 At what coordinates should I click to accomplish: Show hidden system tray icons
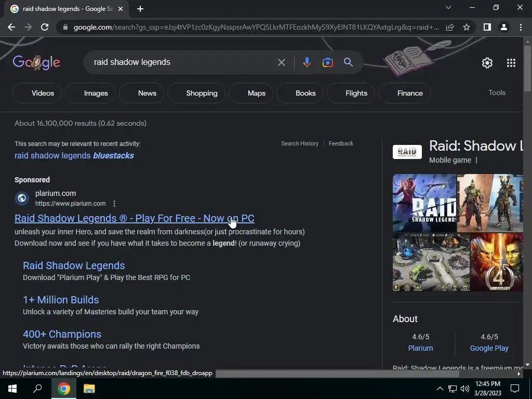tap(440, 389)
